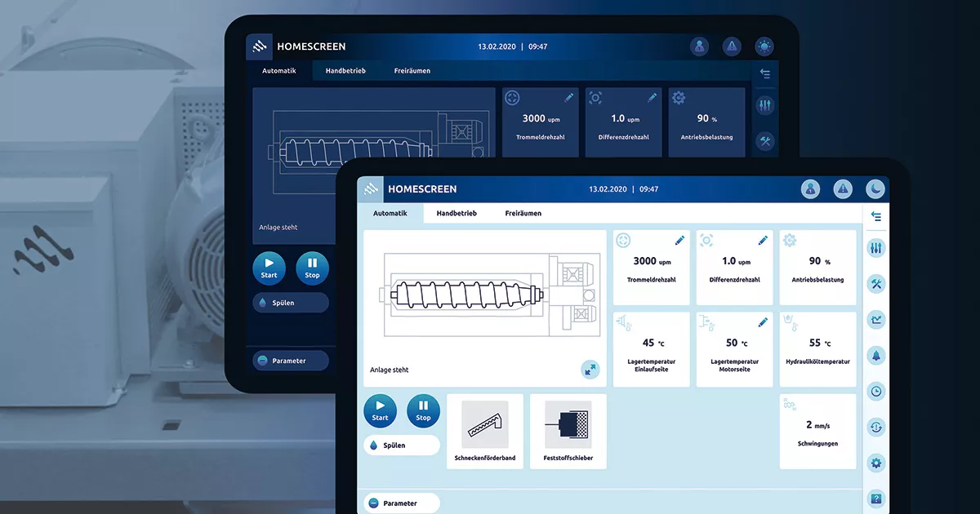Click the warning triangle alert icon on light screen
The image size is (980, 514).
pos(843,189)
